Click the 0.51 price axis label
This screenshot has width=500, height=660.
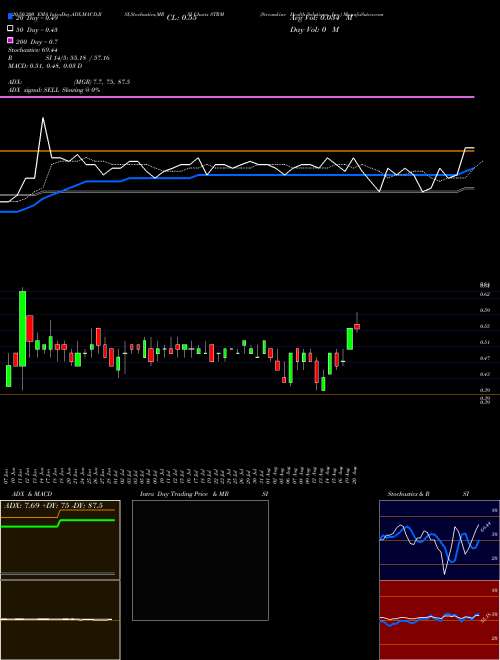click(486, 342)
